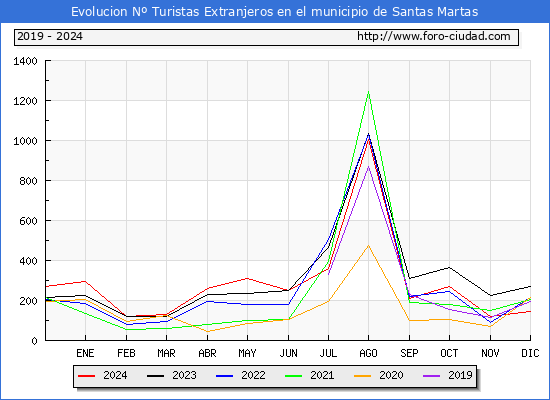550x400 pixels.
Task: Click the chart title text at top
Action: tap(275, 12)
